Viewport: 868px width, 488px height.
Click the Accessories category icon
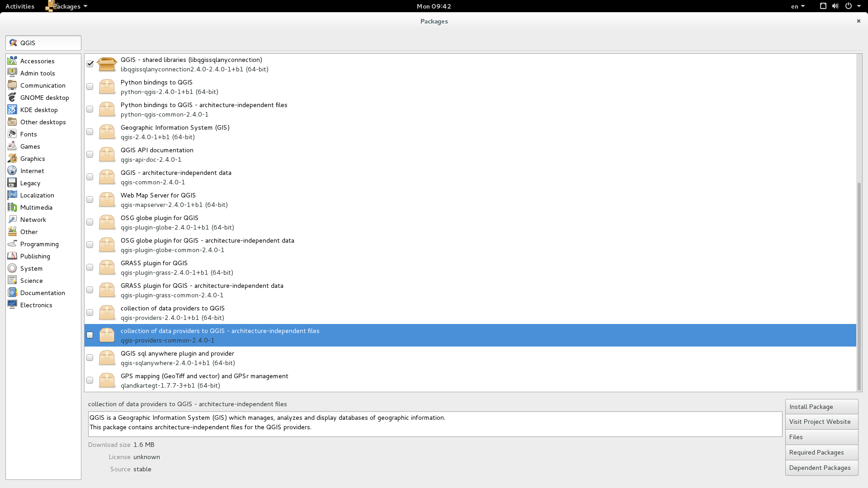[12, 61]
